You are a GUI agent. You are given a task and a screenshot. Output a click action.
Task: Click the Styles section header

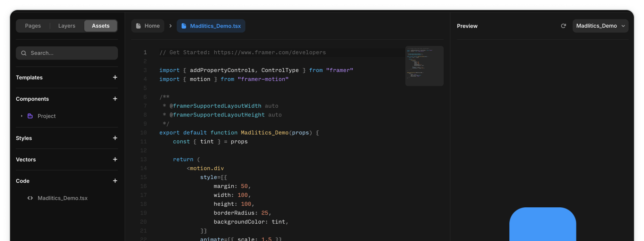24,138
